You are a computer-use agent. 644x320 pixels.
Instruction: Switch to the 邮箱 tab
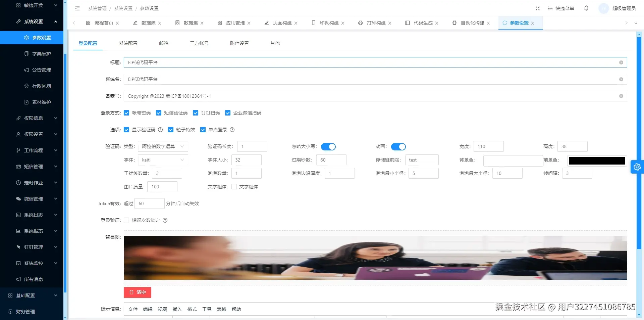163,43
